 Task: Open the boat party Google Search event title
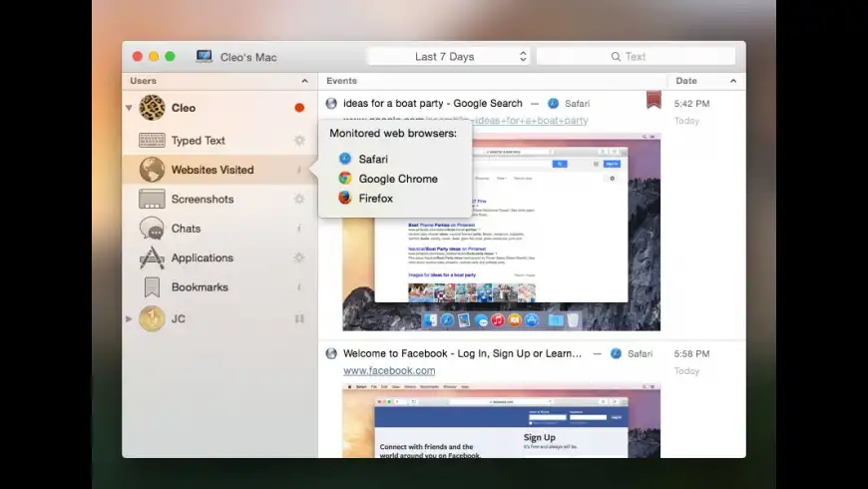pyautogui.click(x=433, y=103)
